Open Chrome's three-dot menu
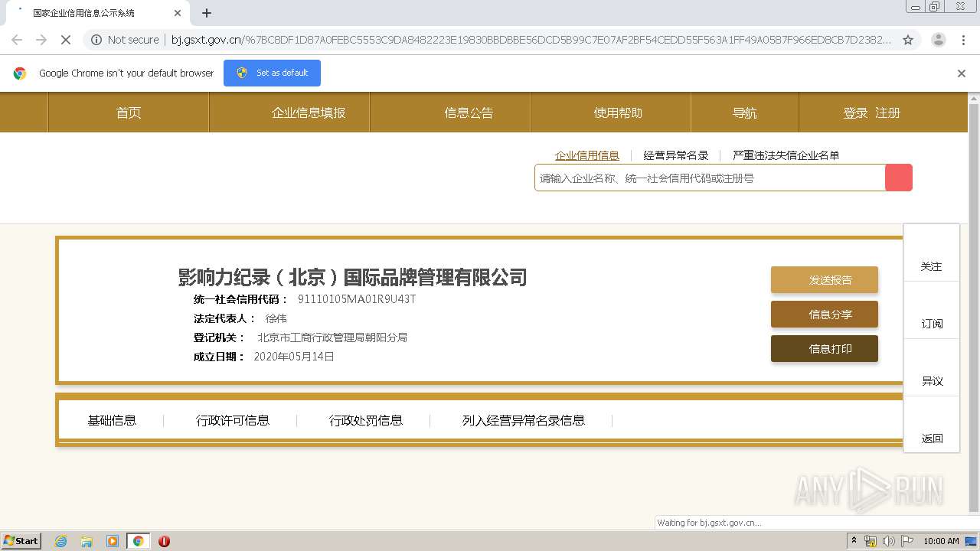980x551 pixels. coord(964,40)
